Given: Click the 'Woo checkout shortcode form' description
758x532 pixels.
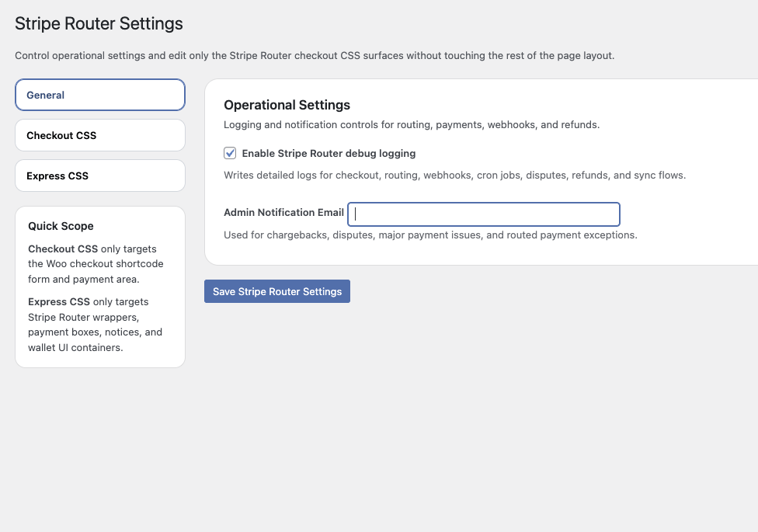Looking at the screenshot, I should tap(96, 264).
